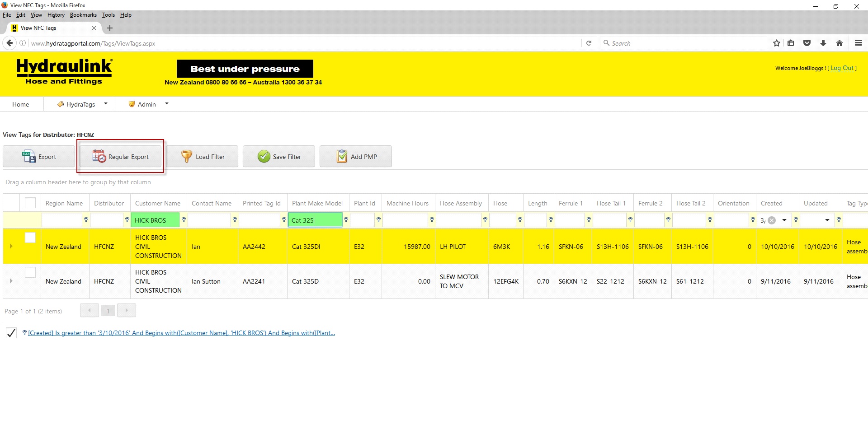Viewport: 868px width, 429px height.
Task: Click the Regular Export button
Action: (x=121, y=157)
